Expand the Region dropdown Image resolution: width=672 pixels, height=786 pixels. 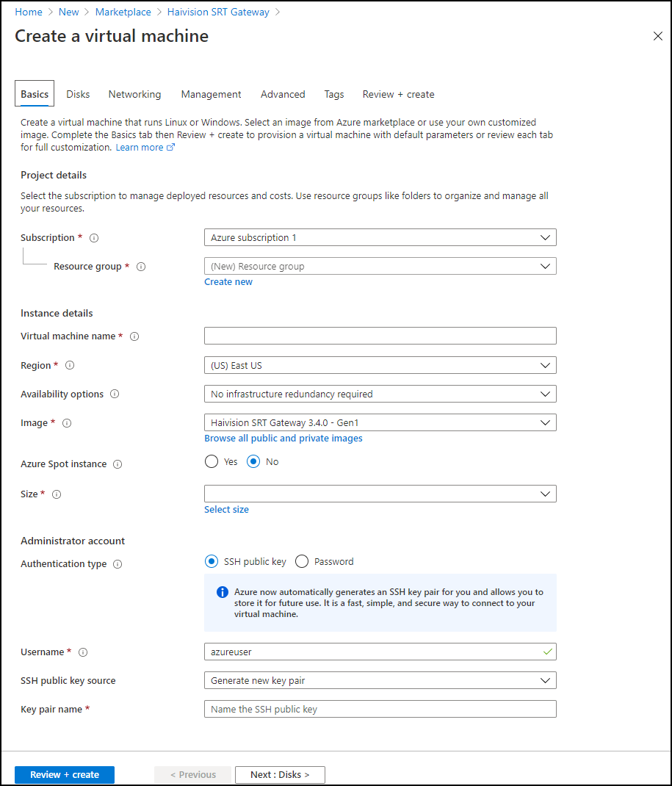tap(380, 365)
